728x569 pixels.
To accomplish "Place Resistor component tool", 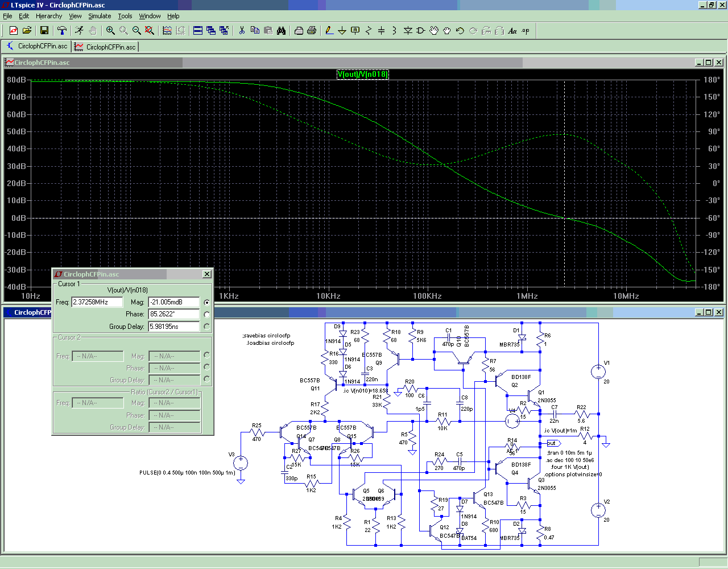I will 369,31.
